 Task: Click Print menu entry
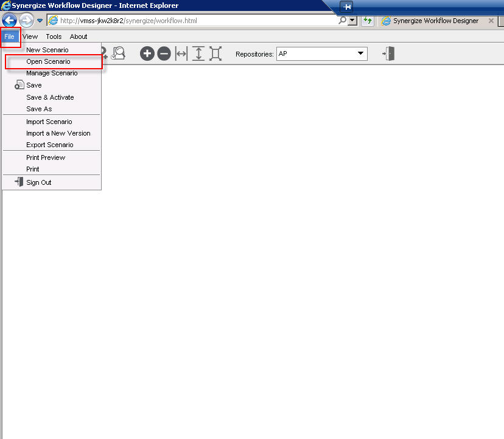click(x=51, y=169)
